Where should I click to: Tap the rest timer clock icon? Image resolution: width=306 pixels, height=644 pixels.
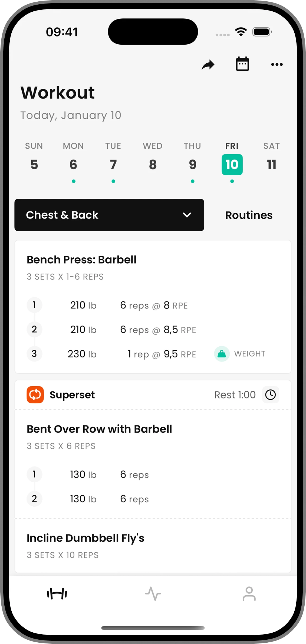click(271, 395)
